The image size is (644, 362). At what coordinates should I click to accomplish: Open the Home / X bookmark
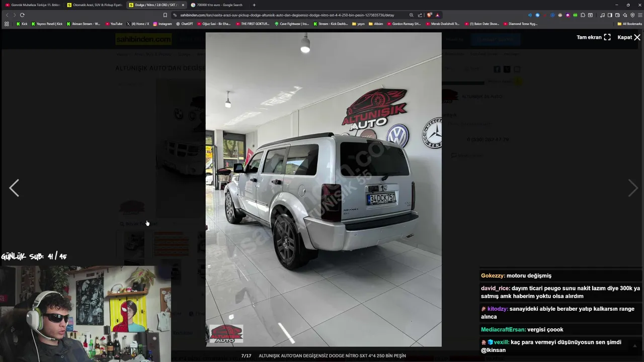(138, 24)
